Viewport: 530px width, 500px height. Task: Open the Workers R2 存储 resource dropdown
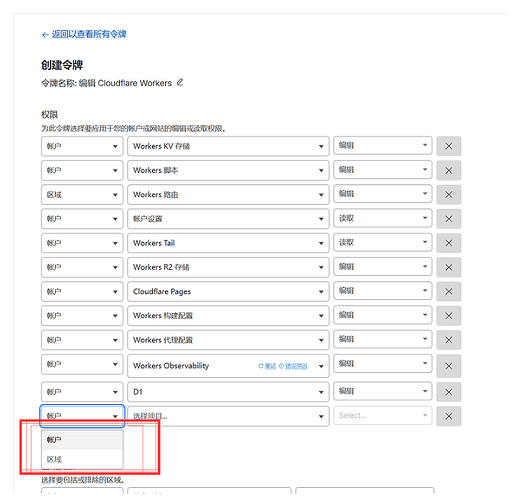pos(228,267)
